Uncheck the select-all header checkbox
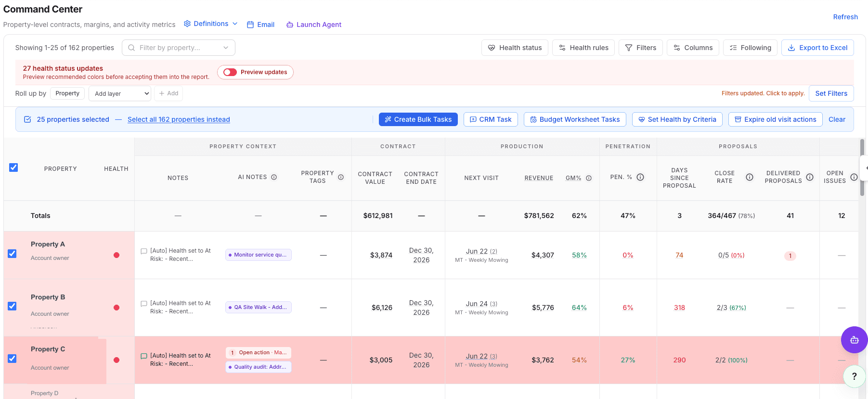Viewport: 868px width, 399px height. (13, 167)
